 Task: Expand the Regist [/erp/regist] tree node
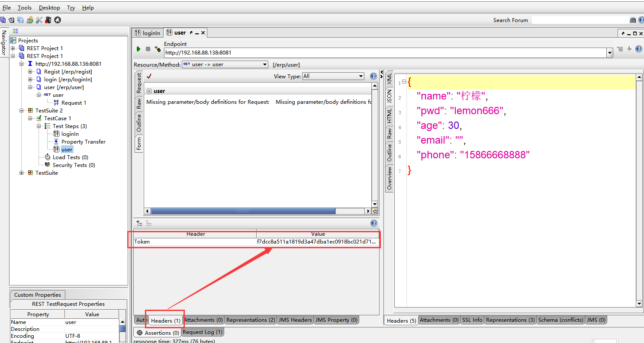[x=30, y=72]
